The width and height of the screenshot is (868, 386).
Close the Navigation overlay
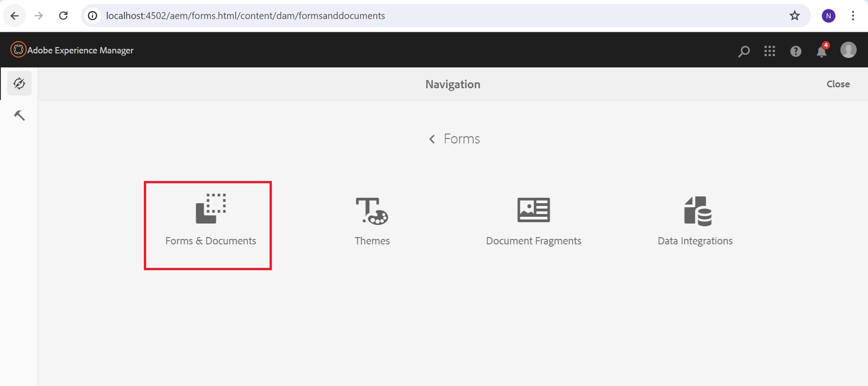click(838, 84)
